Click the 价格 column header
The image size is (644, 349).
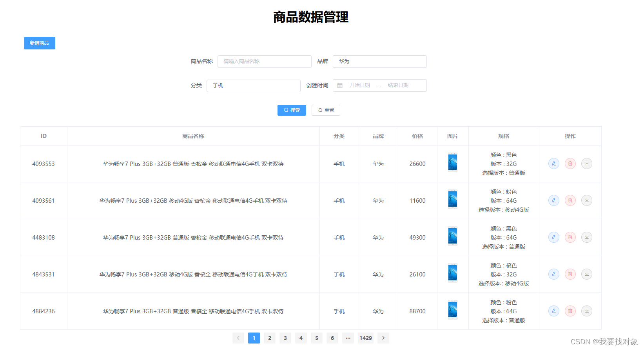click(417, 136)
